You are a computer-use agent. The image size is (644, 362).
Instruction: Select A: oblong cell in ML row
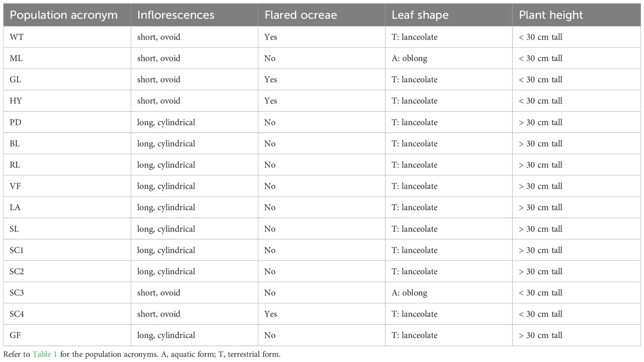pos(449,58)
